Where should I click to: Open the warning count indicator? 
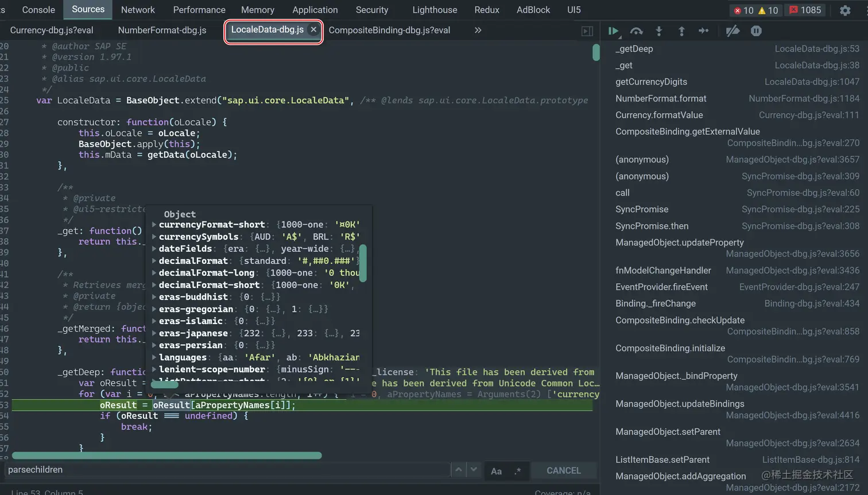768,10
